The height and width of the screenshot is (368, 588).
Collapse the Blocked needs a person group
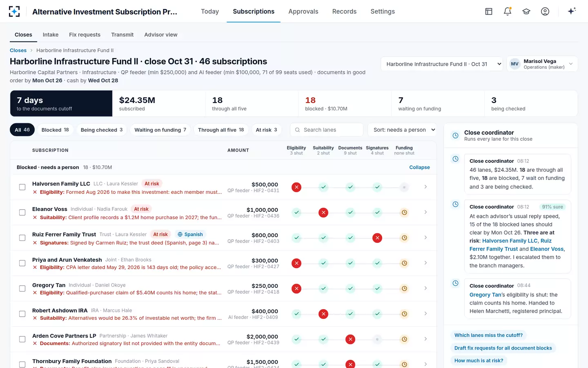[x=419, y=167]
